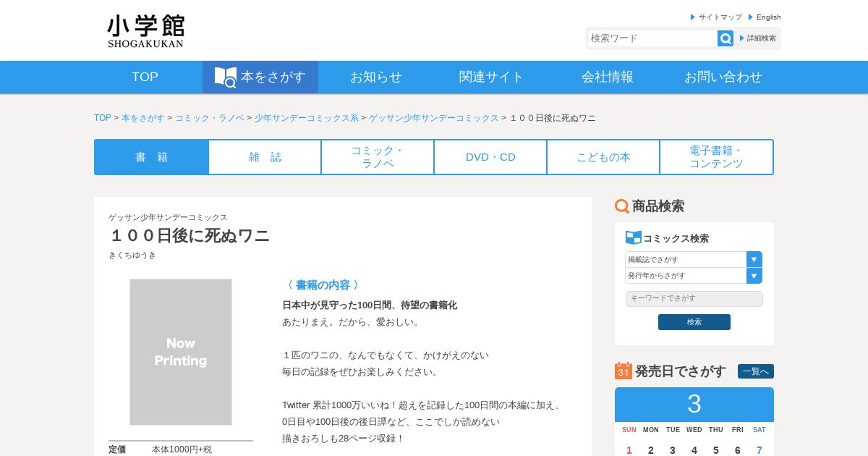
Task: Click the arrow before 詳細検索
Action: pyautogui.click(x=742, y=38)
